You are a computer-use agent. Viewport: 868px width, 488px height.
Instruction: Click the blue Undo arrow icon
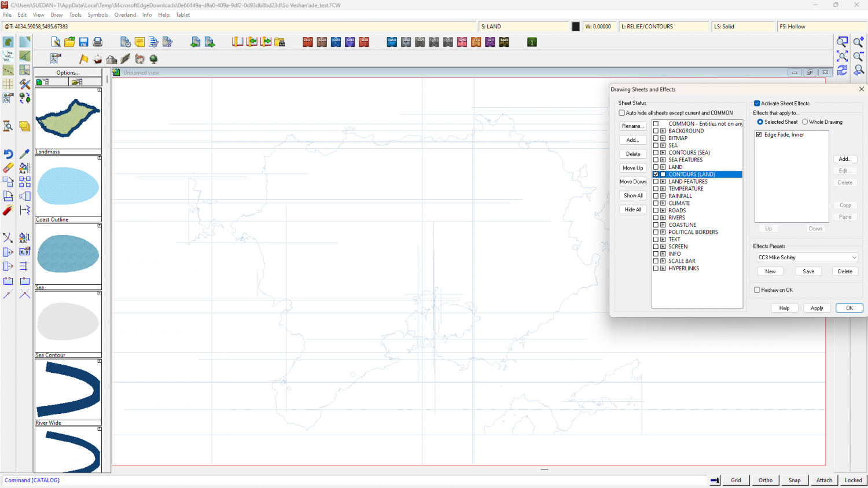pyautogui.click(x=8, y=154)
